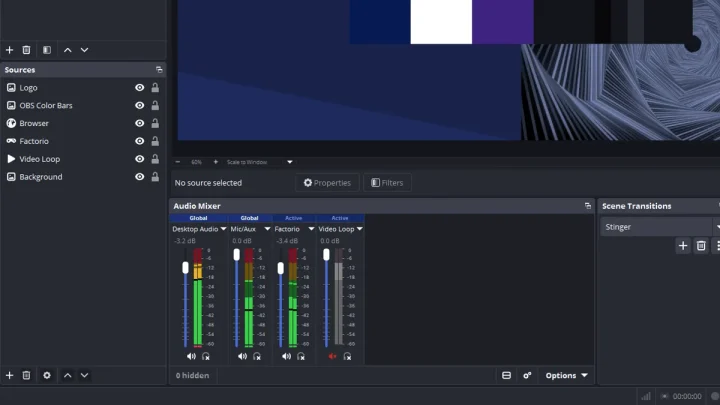This screenshot has height=405, width=720.
Task: Select the Video Loop source row
Action: click(83, 159)
